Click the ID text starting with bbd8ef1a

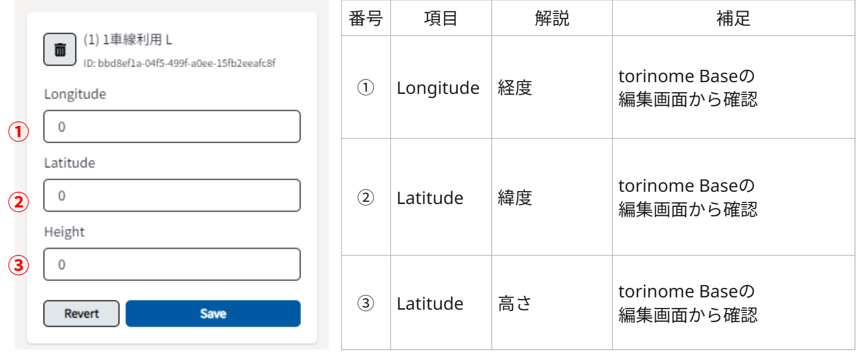click(x=179, y=63)
